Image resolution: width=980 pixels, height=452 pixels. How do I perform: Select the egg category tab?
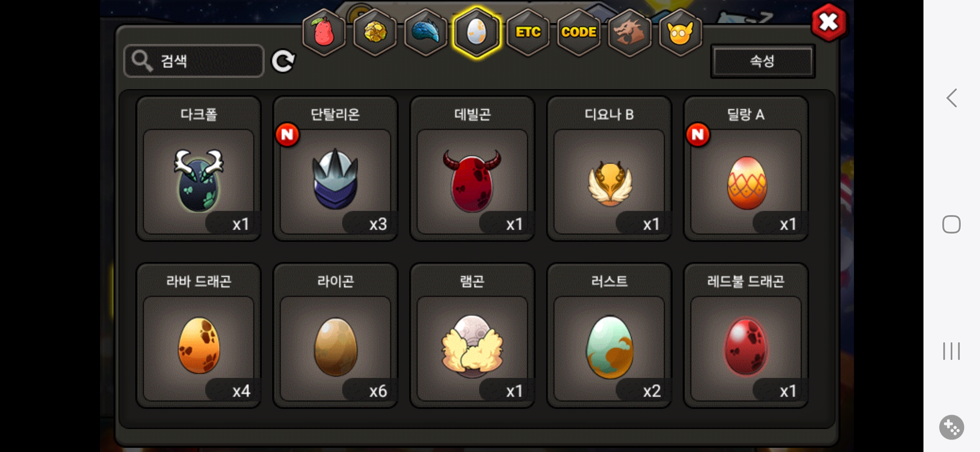tap(476, 32)
